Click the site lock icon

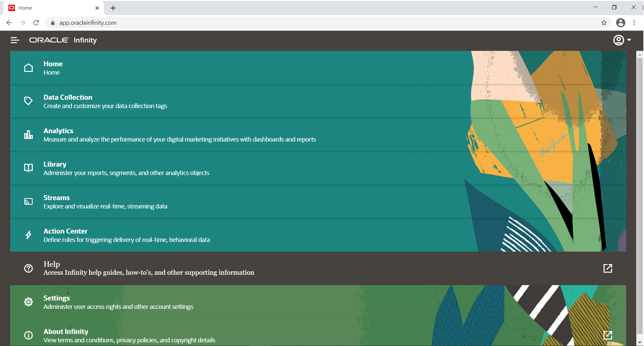53,23
